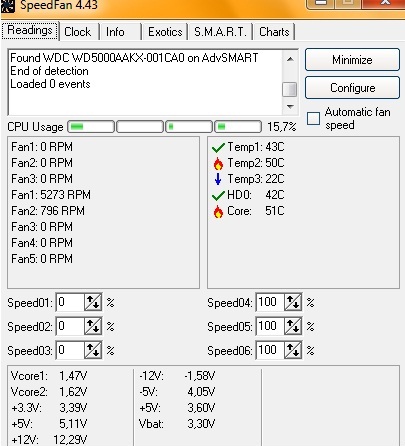
Task: Click the Configure button
Action: pos(352,88)
